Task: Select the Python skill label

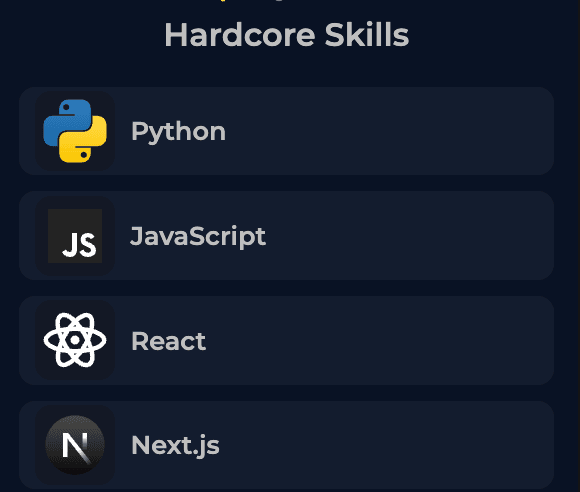Action: (x=178, y=132)
